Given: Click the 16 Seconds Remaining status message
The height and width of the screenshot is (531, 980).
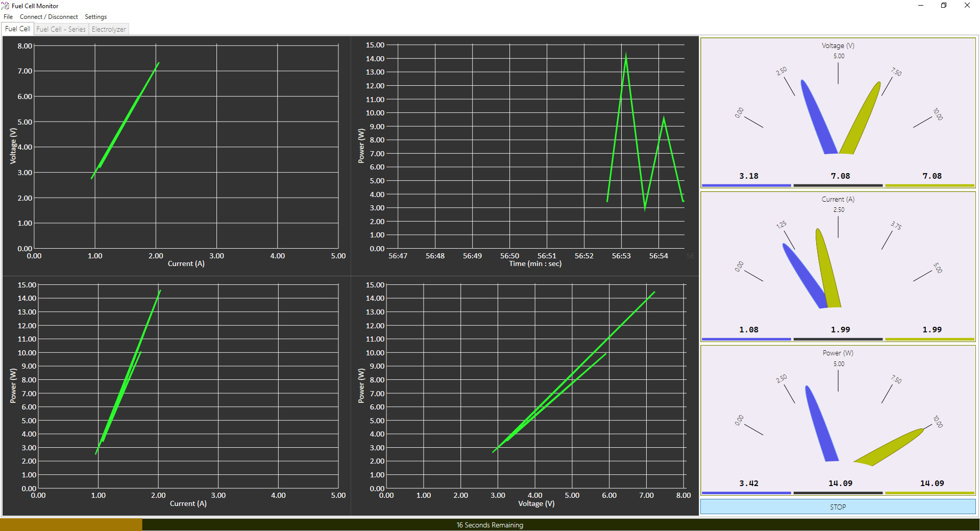Looking at the screenshot, I should tap(489, 525).
